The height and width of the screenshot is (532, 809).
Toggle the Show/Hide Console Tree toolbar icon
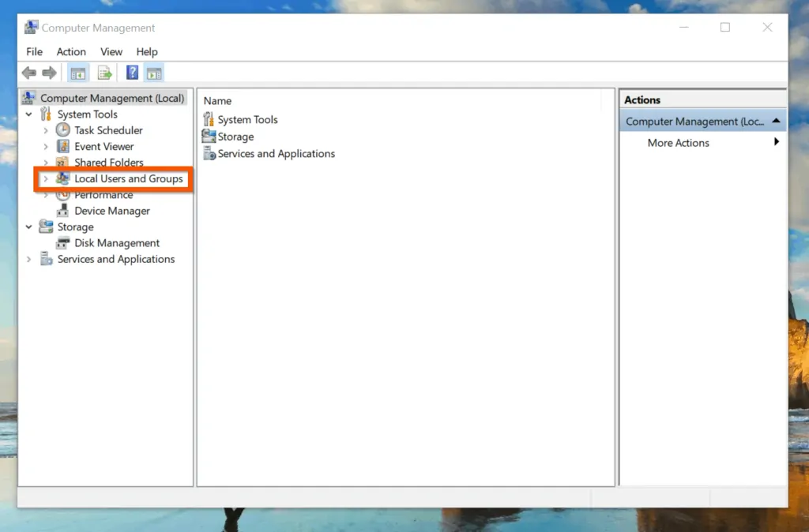pyautogui.click(x=78, y=73)
